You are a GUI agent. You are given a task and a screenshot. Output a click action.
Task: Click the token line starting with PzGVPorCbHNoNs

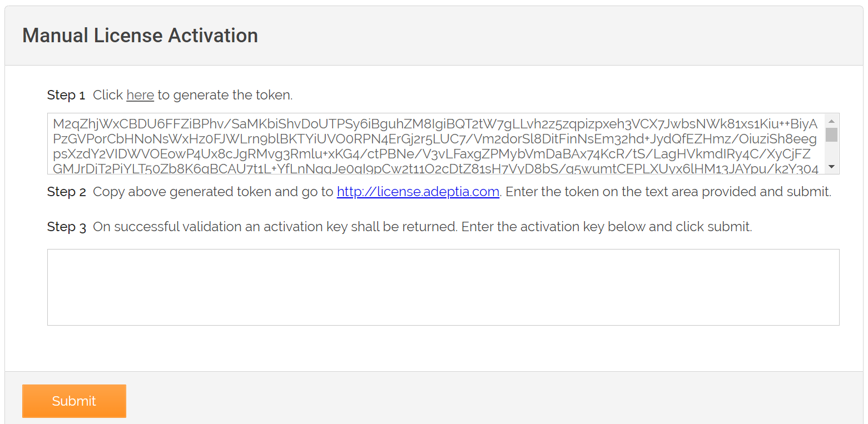click(435, 138)
